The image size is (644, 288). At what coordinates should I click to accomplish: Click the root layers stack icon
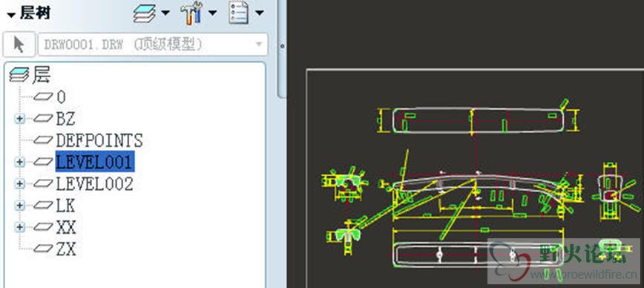(x=19, y=75)
